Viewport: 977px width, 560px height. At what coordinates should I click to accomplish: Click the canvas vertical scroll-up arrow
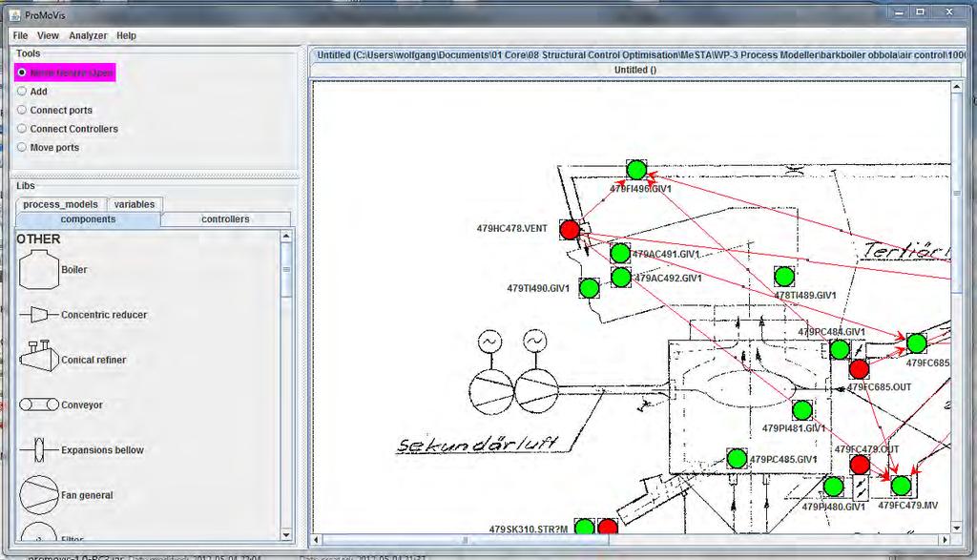(x=956, y=88)
